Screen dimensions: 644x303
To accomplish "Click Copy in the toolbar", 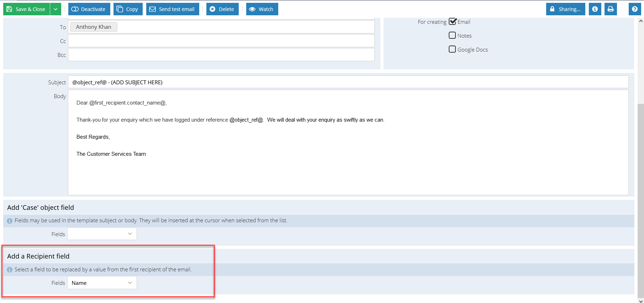I will (128, 9).
